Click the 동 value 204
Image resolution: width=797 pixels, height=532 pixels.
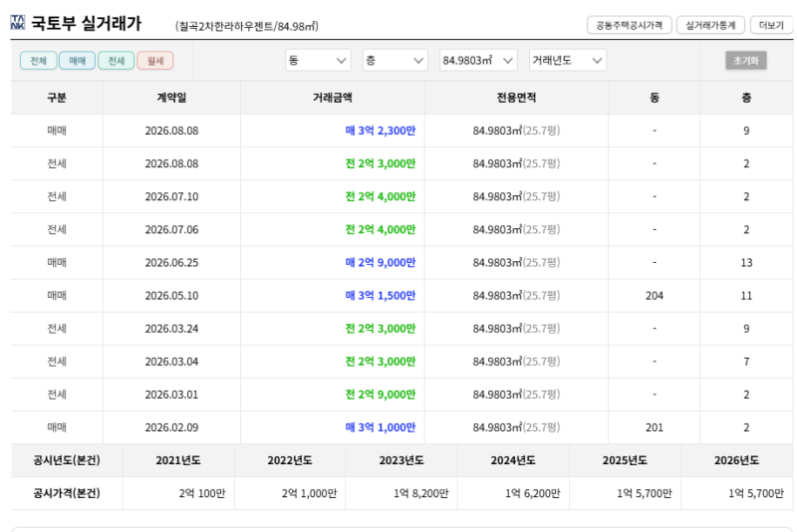click(655, 296)
